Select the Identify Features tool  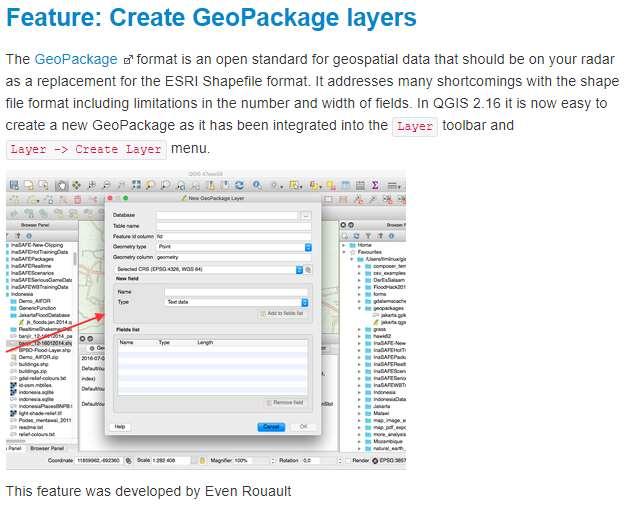(x=257, y=186)
